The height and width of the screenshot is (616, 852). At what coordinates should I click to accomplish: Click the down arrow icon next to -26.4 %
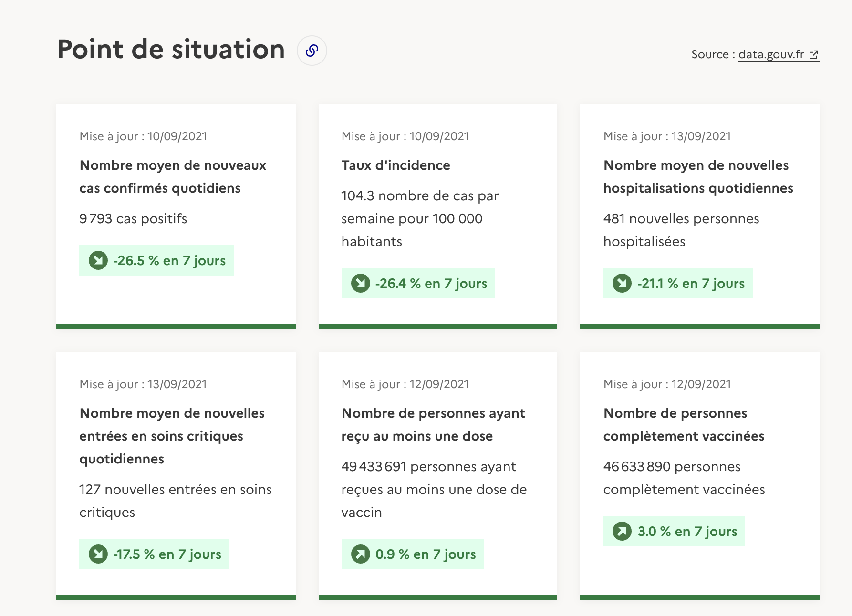pyautogui.click(x=361, y=283)
